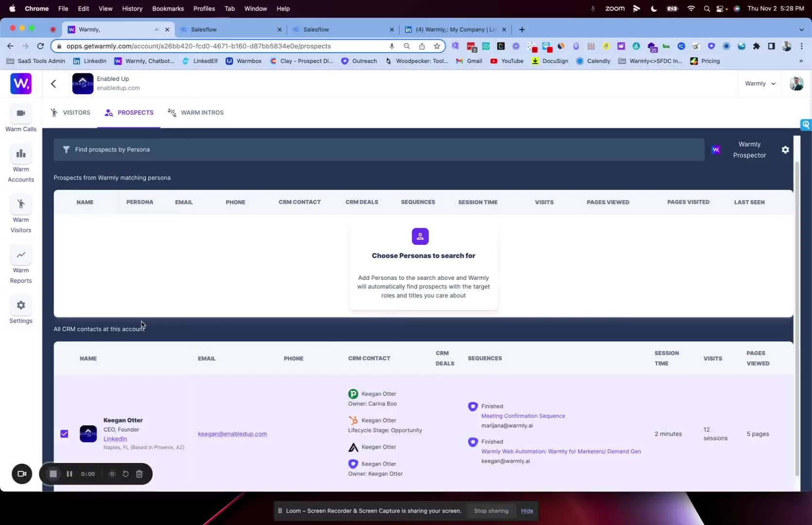Image resolution: width=812 pixels, height=525 pixels.
Task: Click the filter funnel icon in persona search
Action: pos(66,149)
